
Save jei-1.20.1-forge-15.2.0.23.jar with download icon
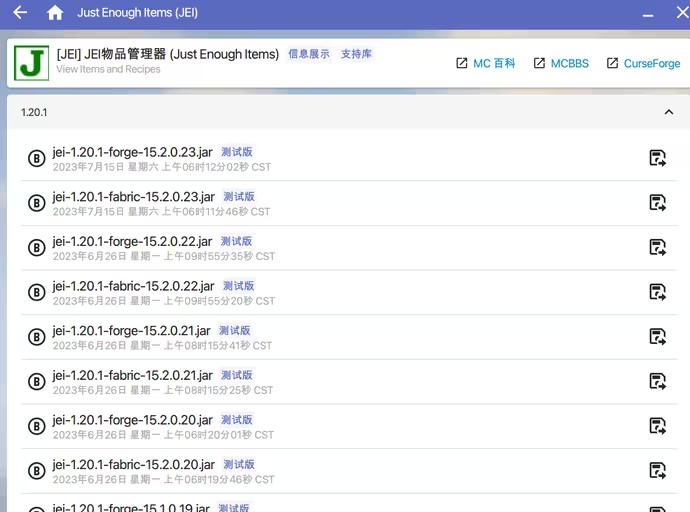(657, 158)
